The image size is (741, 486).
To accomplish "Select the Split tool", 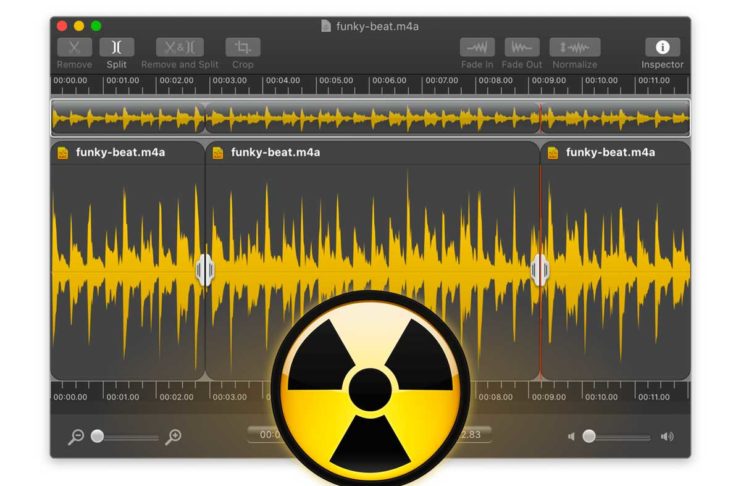I will pos(117,47).
